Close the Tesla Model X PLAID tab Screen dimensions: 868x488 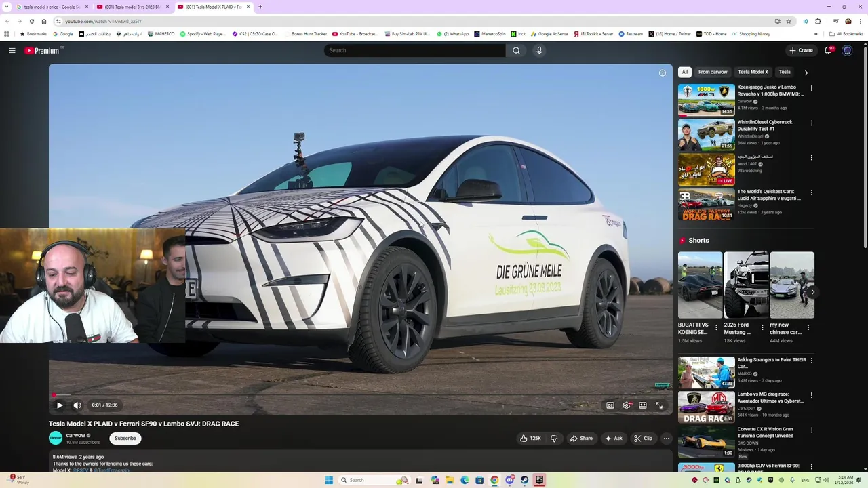point(248,7)
